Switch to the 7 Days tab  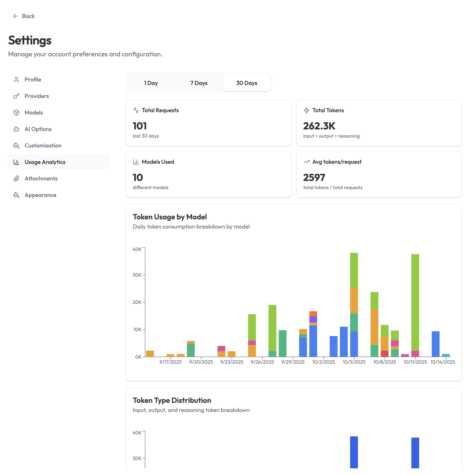(199, 83)
